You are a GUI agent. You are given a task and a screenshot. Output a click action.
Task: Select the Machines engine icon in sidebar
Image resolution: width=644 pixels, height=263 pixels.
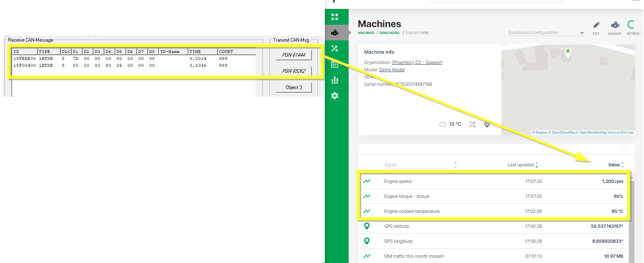[335, 33]
